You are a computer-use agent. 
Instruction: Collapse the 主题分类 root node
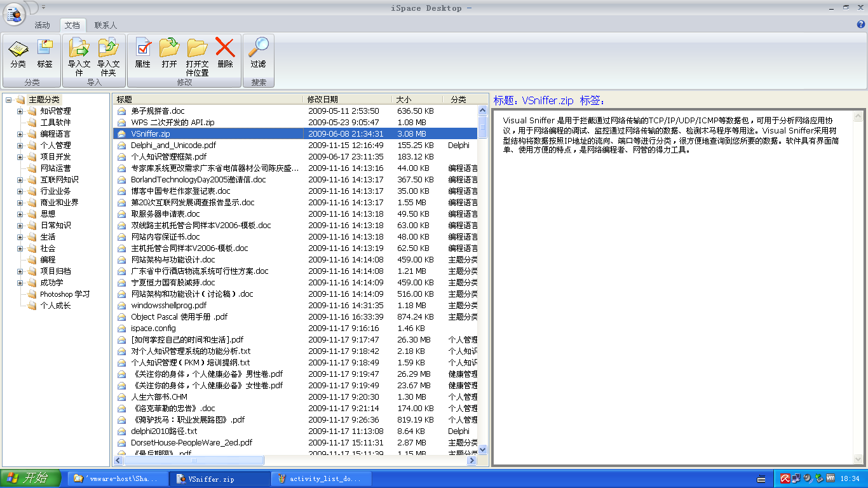tap(9, 100)
